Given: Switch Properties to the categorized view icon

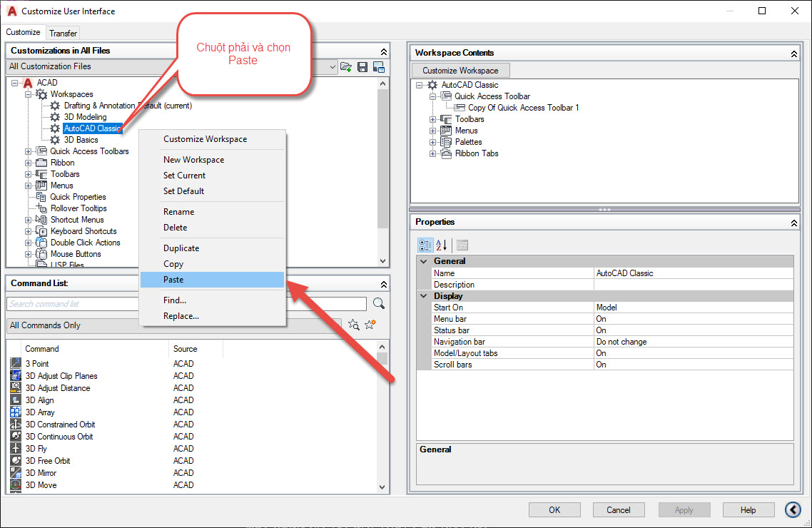Looking at the screenshot, I should (x=425, y=245).
